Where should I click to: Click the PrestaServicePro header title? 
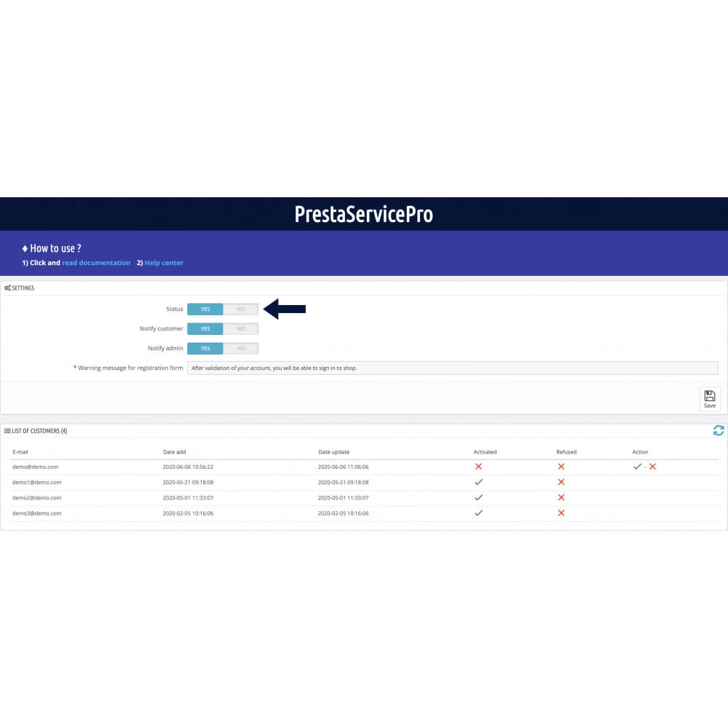coord(363,214)
